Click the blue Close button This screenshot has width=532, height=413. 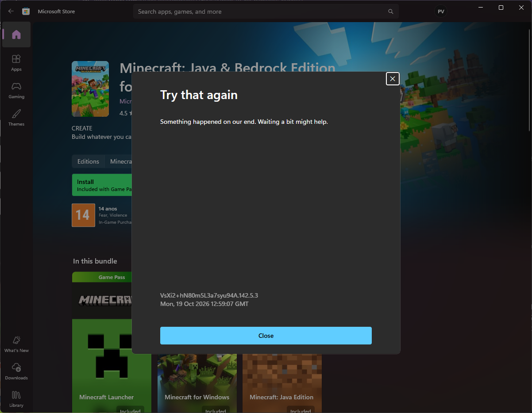[x=266, y=336]
